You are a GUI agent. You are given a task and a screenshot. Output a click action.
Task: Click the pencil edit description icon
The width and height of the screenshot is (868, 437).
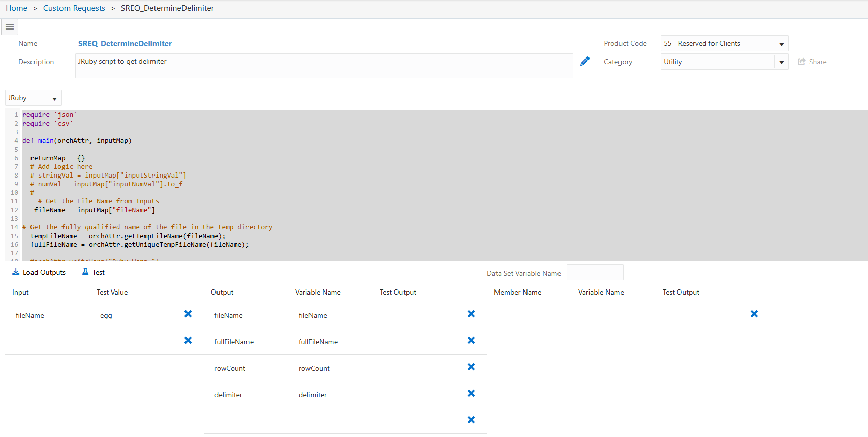click(585, 62)
